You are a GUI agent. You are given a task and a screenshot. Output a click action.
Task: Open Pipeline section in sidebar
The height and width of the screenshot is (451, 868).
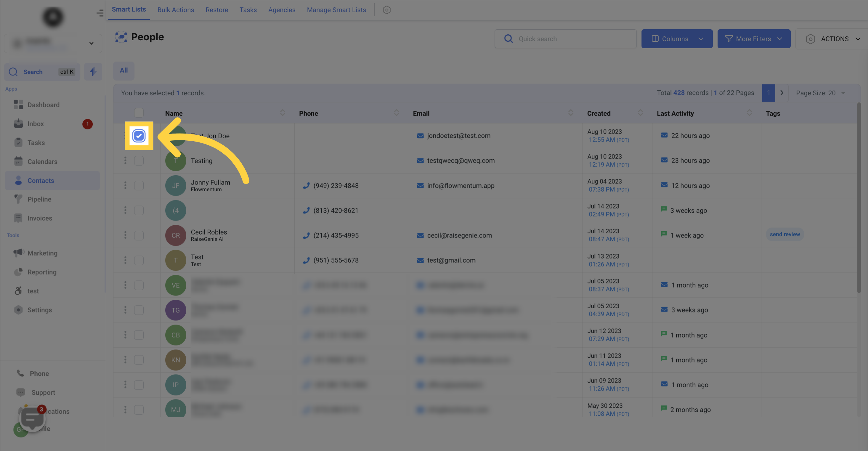click(x=38, y=198)
